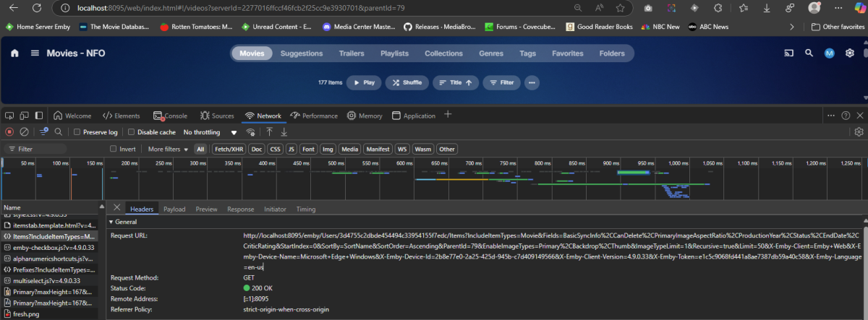Select the Fetch/XHR filter button
The width and height of the screenshot is (868, 320).
(228, 149)
